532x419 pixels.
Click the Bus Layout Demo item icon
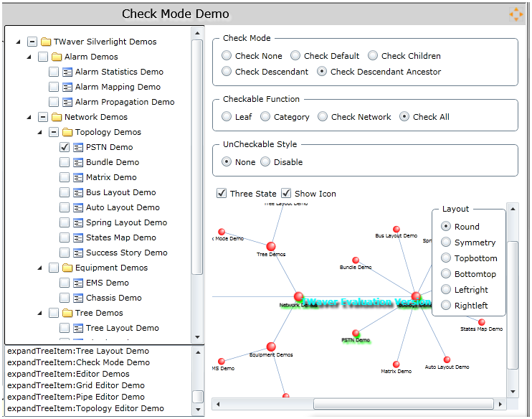pyautogui.click(x=78, y=192)
